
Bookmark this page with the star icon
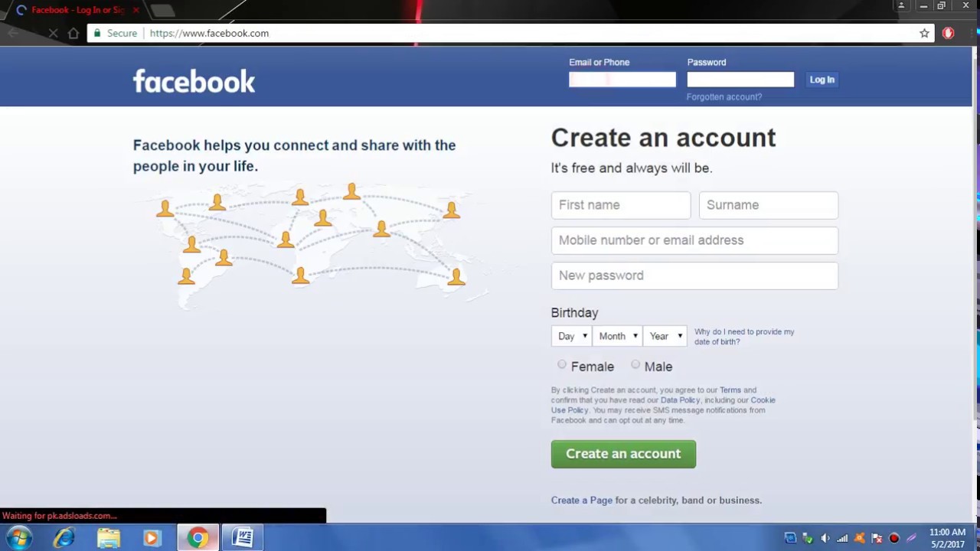(x=924, y=33)
